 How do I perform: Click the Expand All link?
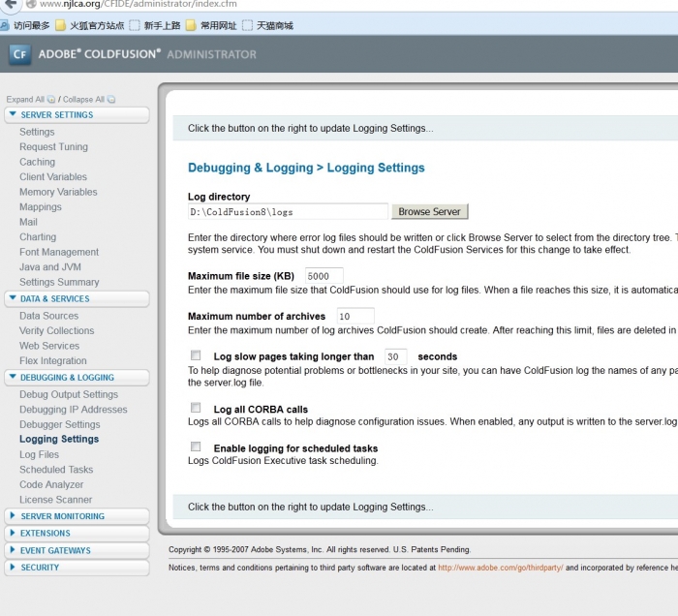(25, 100)
